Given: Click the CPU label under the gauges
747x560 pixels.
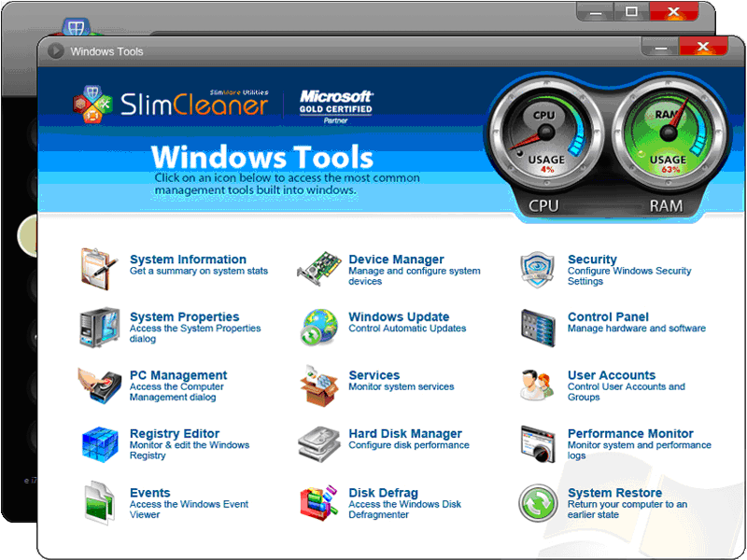Looking at the screenshot, I should [543, 206].
